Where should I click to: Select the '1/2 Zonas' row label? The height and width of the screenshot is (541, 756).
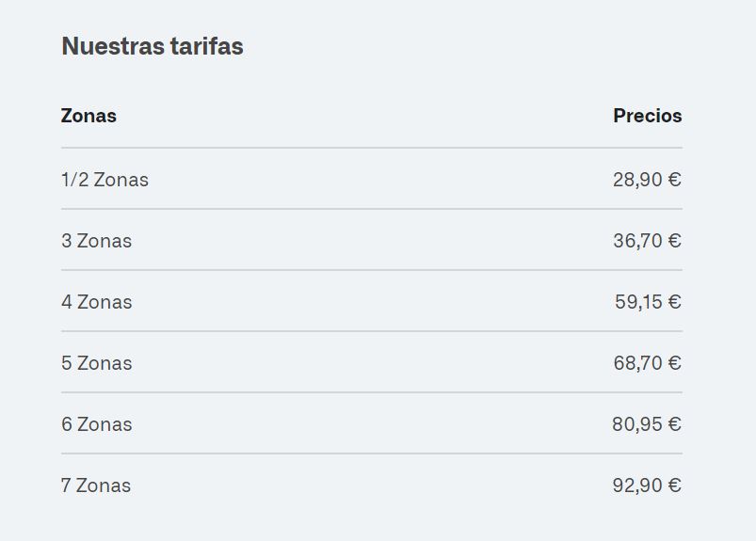pos(105,180)
